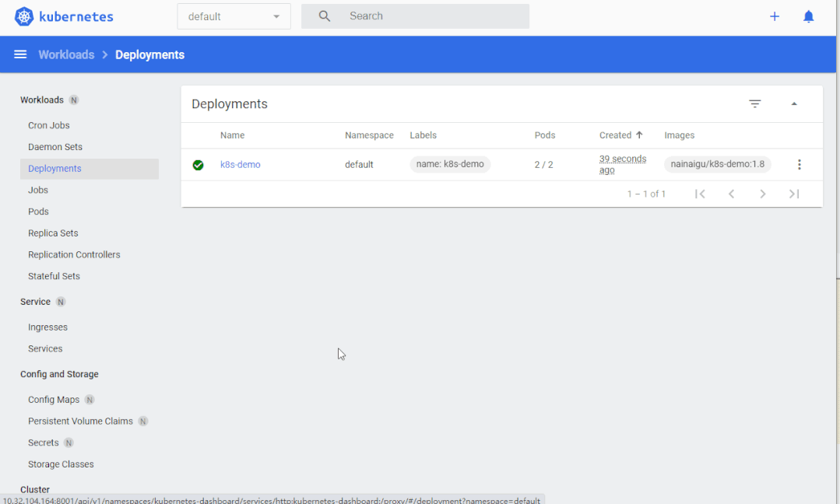This screenshot has height=504, width=840.
Task: Click the name: k8s-demo label chip
Action: 450,164
